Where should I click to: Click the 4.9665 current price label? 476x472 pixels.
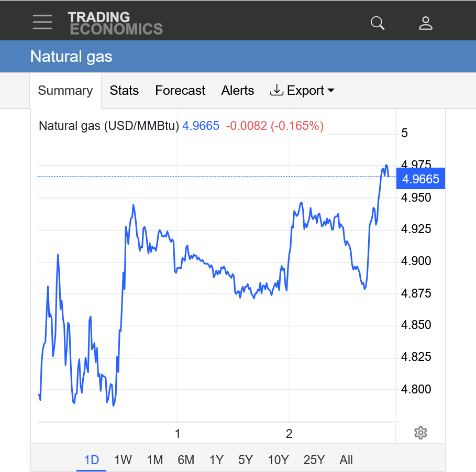coord(420,179)
